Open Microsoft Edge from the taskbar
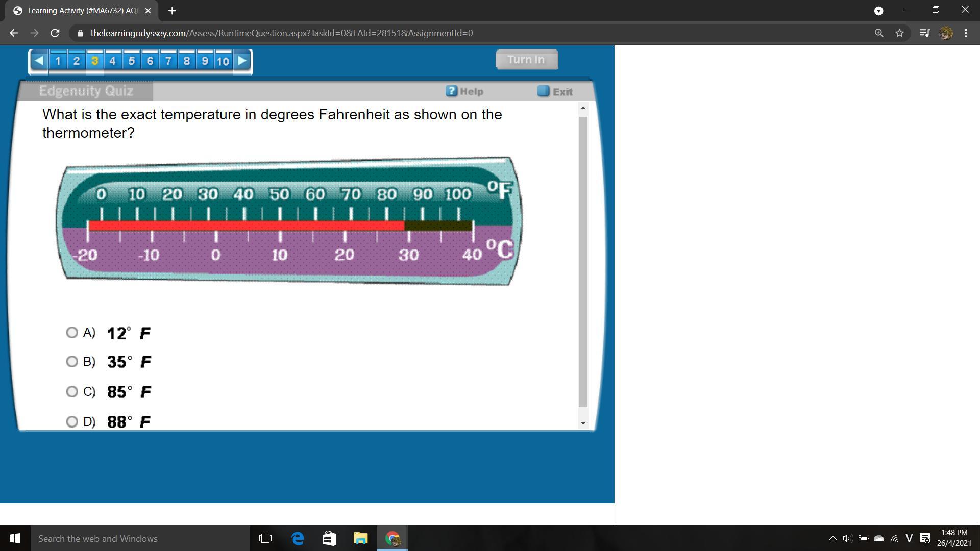 tap(297, 538)
